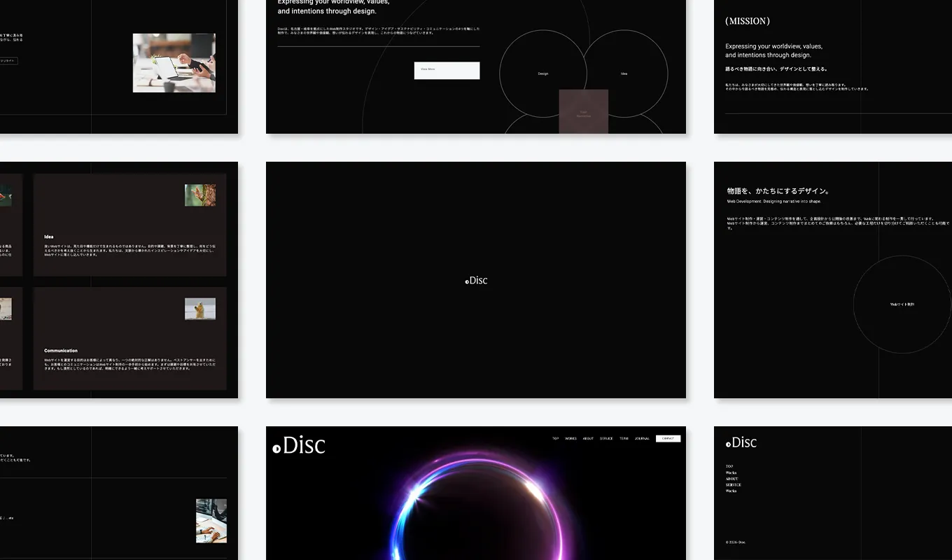Click the Design circle in the Venn diagram

pyautogui.click(x=542, y=73)
